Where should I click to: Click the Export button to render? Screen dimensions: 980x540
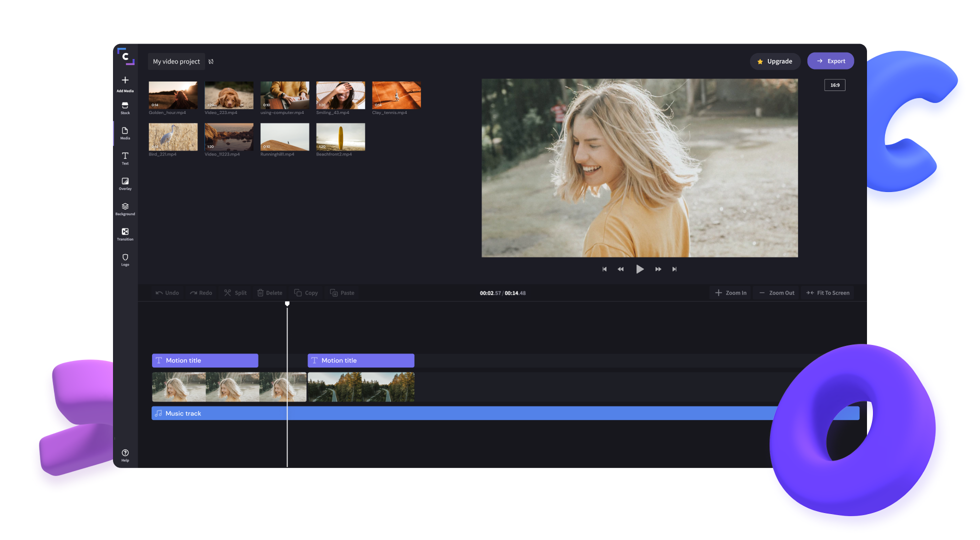pos(829,60)
